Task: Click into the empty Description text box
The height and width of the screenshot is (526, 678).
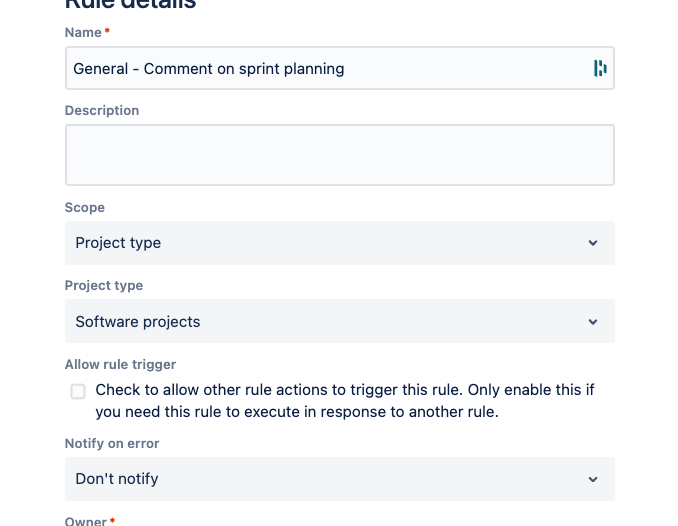Action: (339, 155)
